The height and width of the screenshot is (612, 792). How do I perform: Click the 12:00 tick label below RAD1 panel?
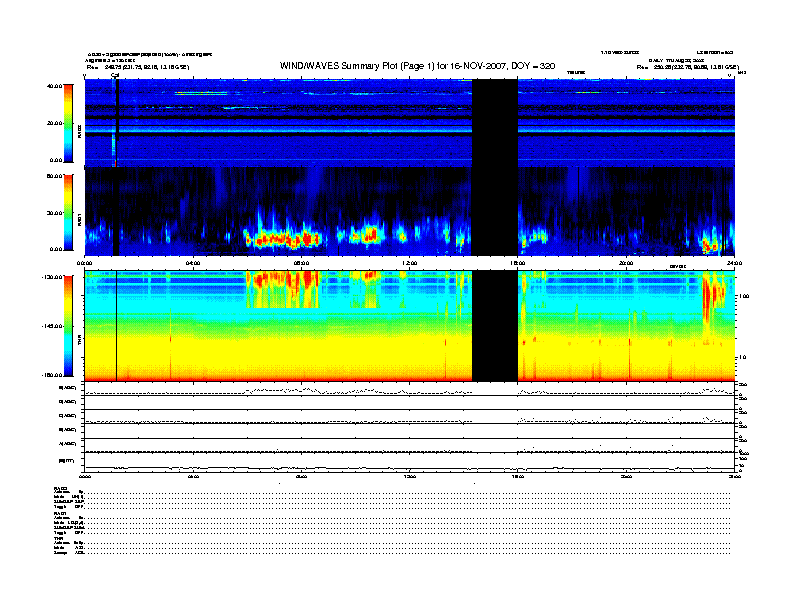coord(410,263)
